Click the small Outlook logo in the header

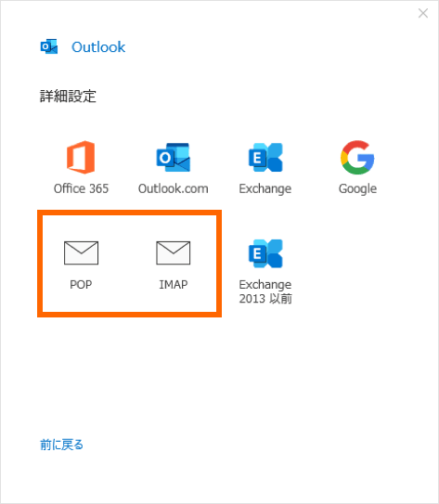click(49, 47)
